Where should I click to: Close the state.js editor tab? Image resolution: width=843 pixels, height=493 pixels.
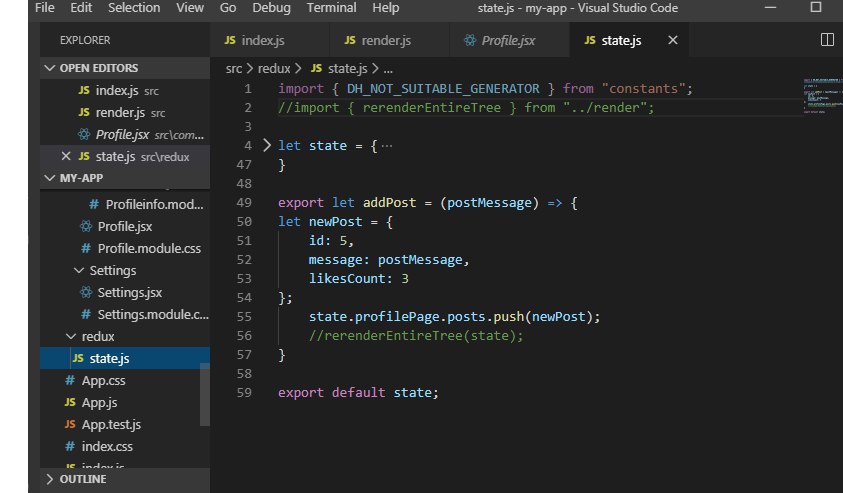672,41
